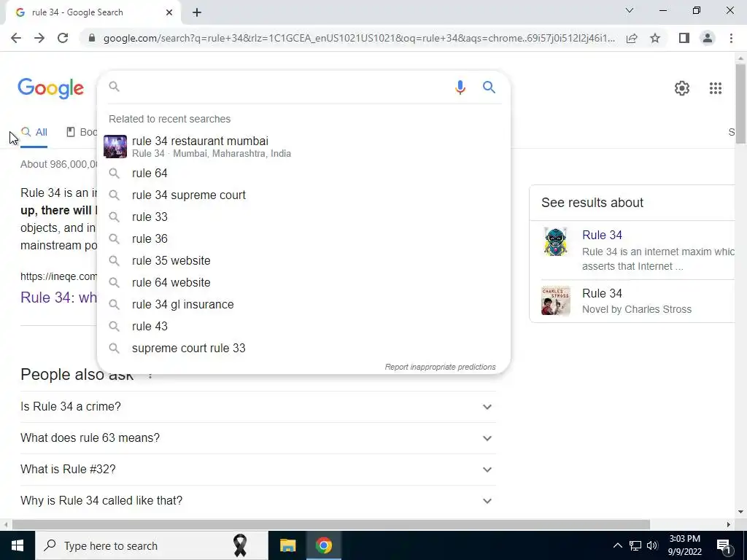Screen dimensions: 747x560
Task: Click the horizontal scrollbar thumb
Action: coord(331,524)
